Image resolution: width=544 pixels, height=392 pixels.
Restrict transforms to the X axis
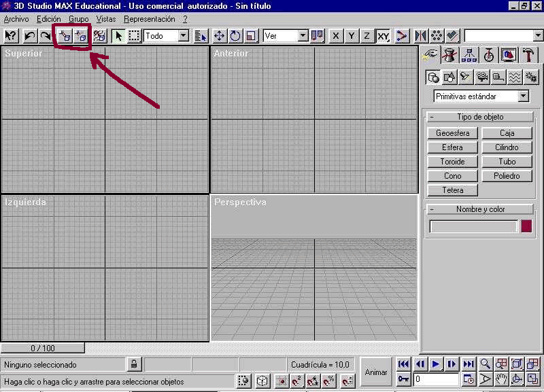pyautogui.click(x=336, y=36)
